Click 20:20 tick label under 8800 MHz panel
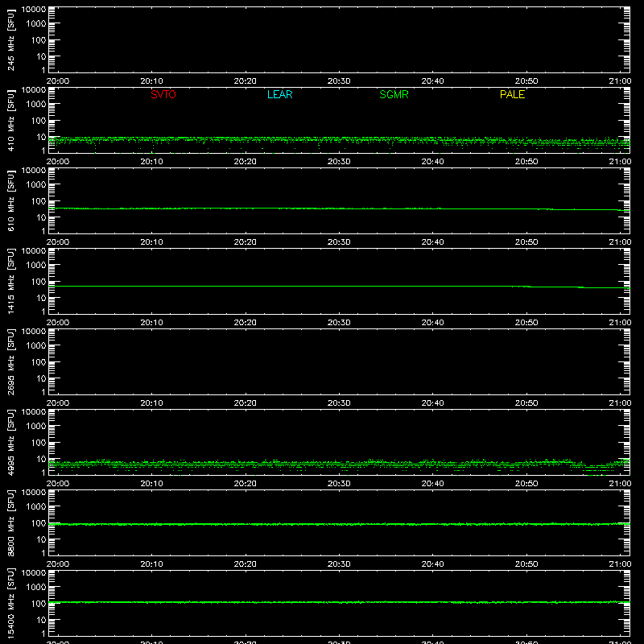The width and height of the screenshot is (644, 644). click(x=246, y=564)
